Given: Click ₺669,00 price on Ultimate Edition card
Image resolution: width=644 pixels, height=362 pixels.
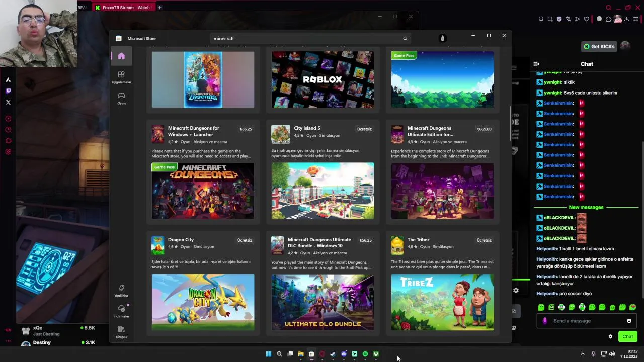Looking at the screenshot, I should [484, 129].
